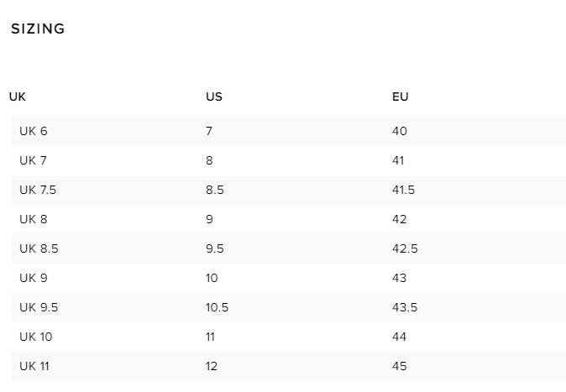Click the UK 6 size row
The image size is (566, 392).
(34, 131)
